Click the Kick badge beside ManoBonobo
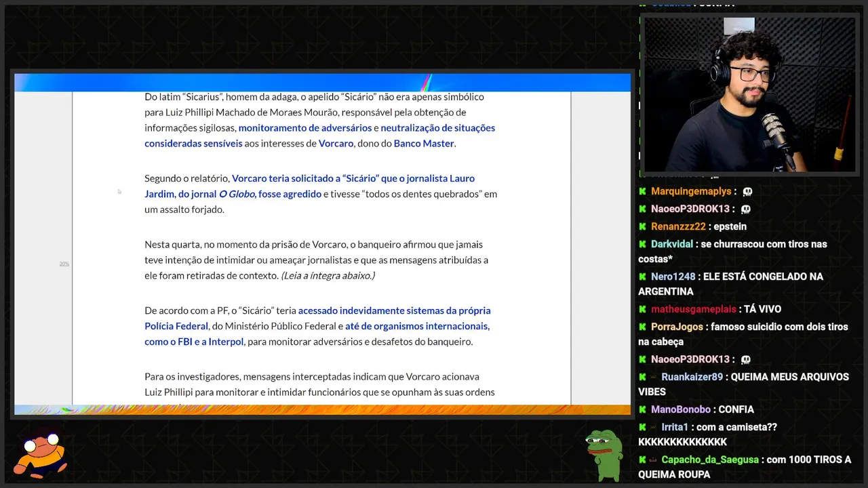The image size is (868, 488). pyautogui.click(x=642, y=409)
